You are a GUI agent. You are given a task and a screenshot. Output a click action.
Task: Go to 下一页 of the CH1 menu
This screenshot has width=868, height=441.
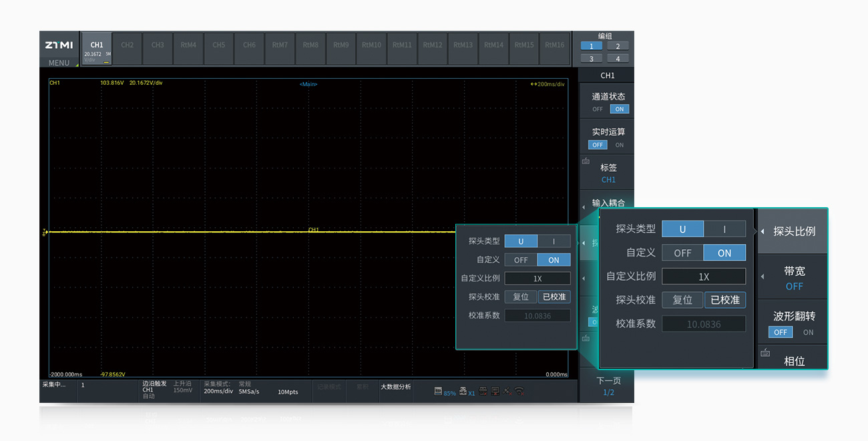[608, 386]
